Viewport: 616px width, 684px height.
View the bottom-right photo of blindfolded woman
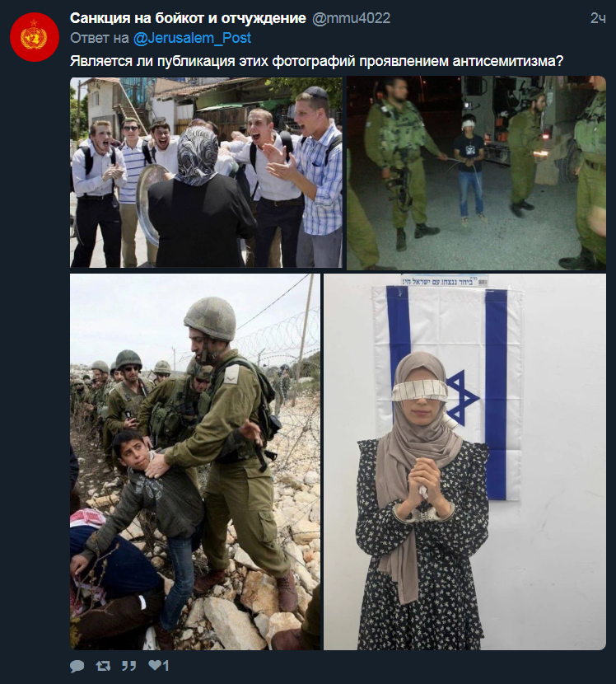pyautogui.click(x=464, y=462)
